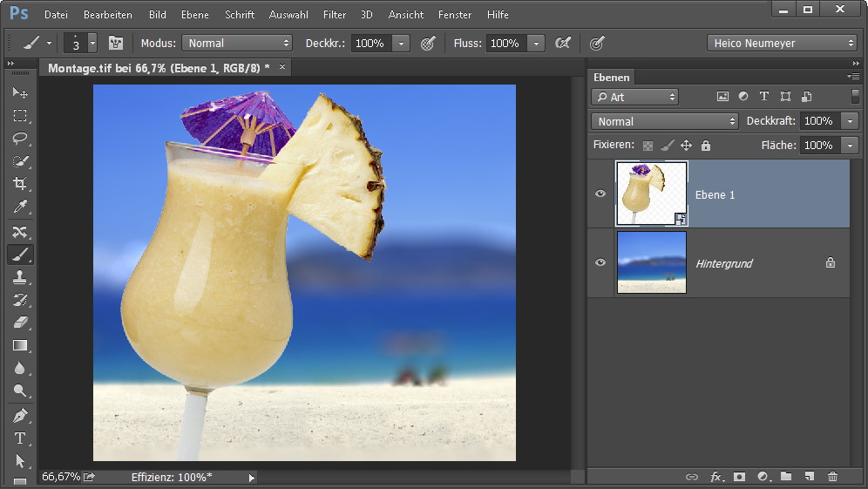Activate the Clone Stamp tool
Viewport: 868px width, 489px height.
click(20, 277)
